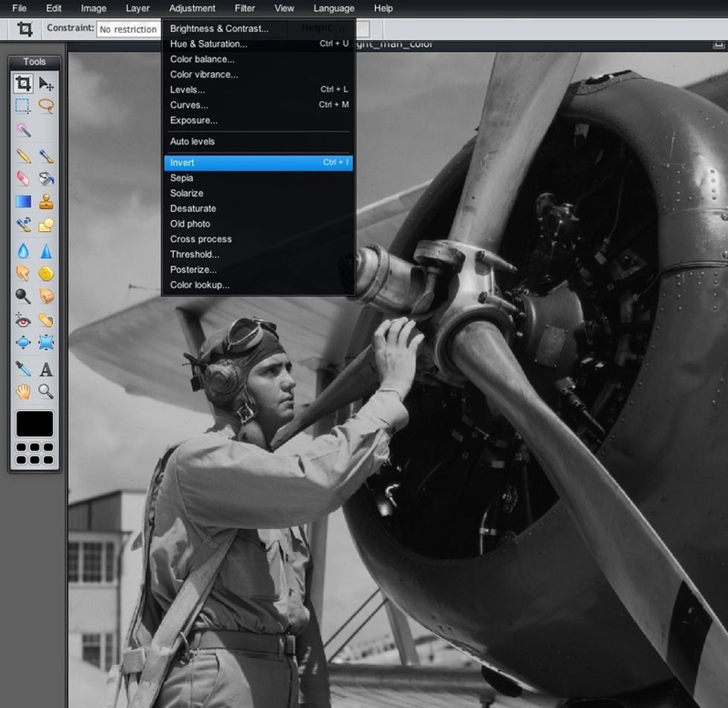Open the foreground color swatch

(33, 423)
